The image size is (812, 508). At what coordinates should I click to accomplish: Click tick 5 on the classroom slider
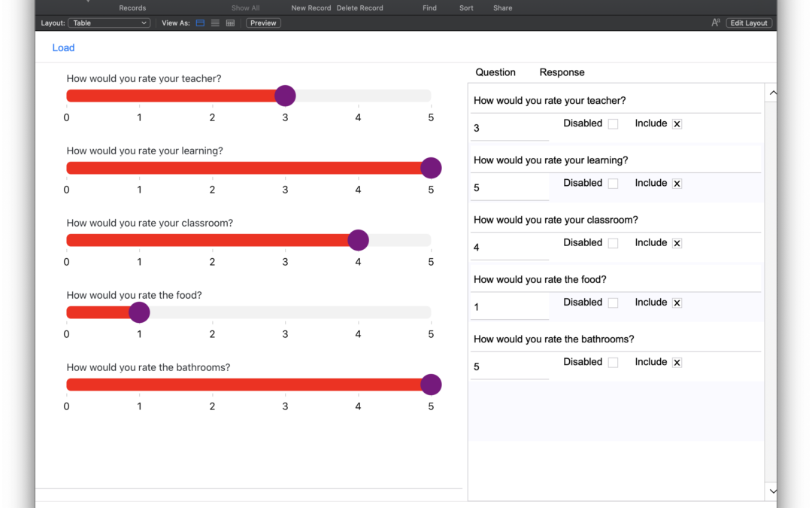[431, 263]
